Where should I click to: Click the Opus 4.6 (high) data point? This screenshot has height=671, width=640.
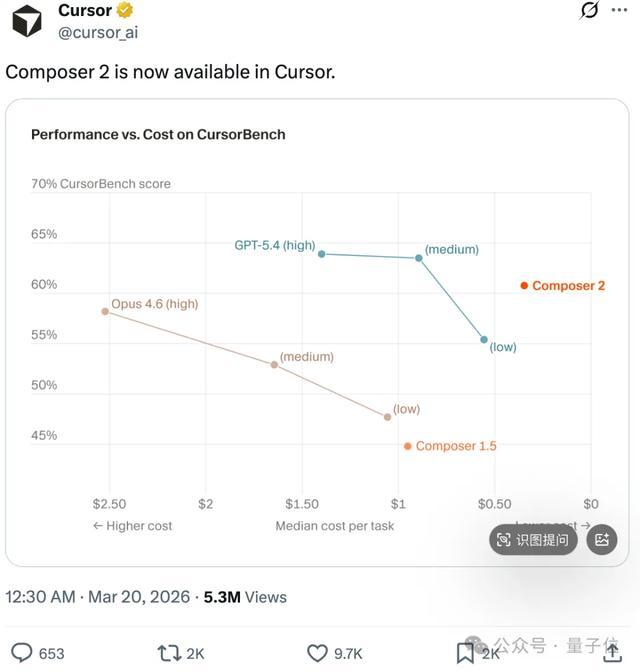point(105,311)
